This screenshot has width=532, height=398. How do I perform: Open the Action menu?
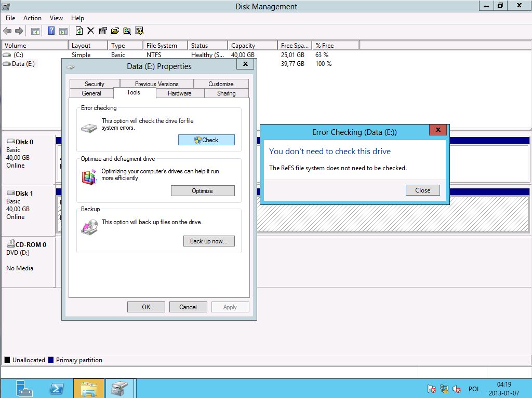tap(32, 18)
